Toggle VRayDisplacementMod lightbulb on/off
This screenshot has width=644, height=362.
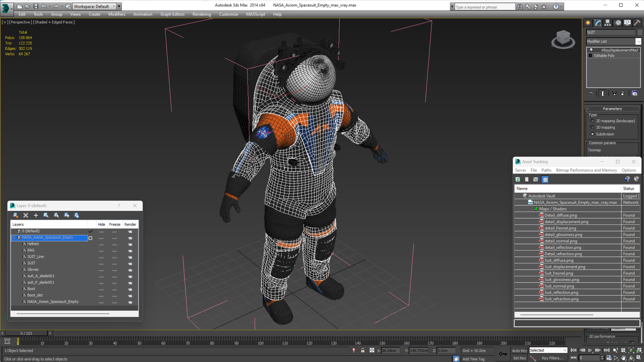click(591, 50)
